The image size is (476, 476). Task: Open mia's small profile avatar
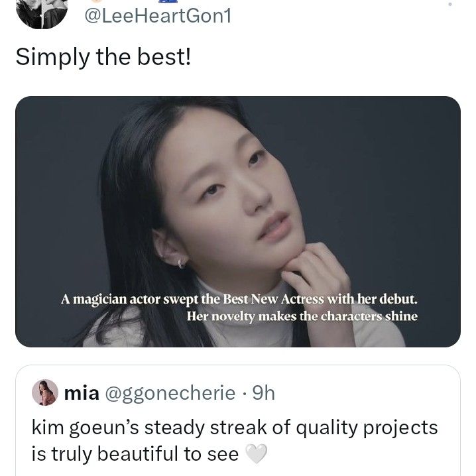point(45,392)
